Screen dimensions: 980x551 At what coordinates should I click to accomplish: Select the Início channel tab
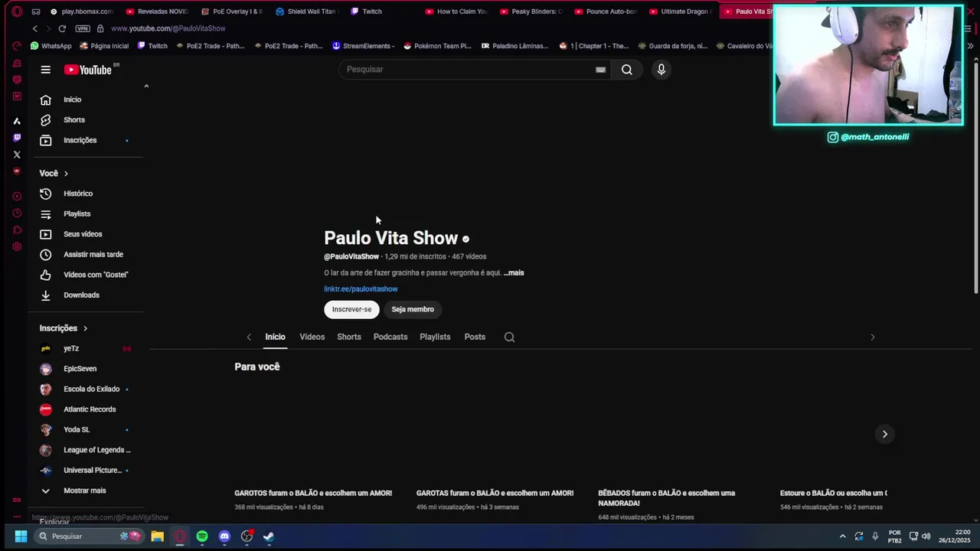(x=275, y=337)
